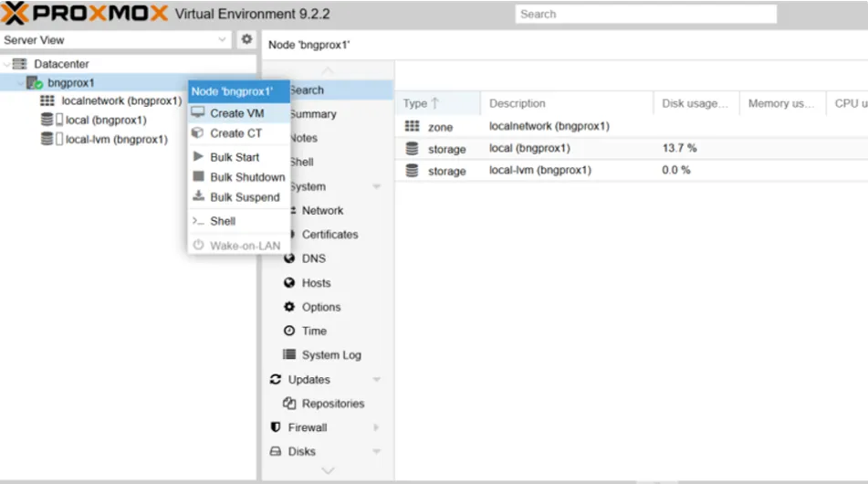Click the Bulk Shutdown stop icon

pyautogui.click(x=198, y=176)
